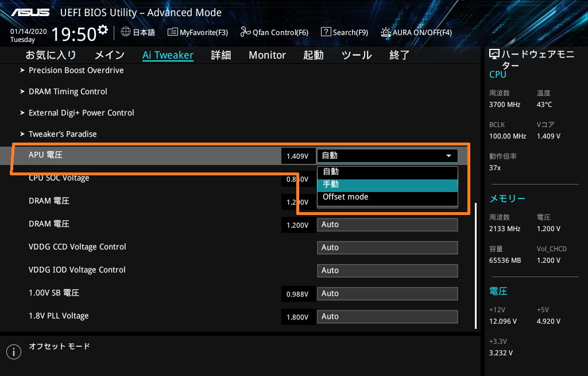Click the 19:50 clock display

pyautogui.click(x=74, y=34)
